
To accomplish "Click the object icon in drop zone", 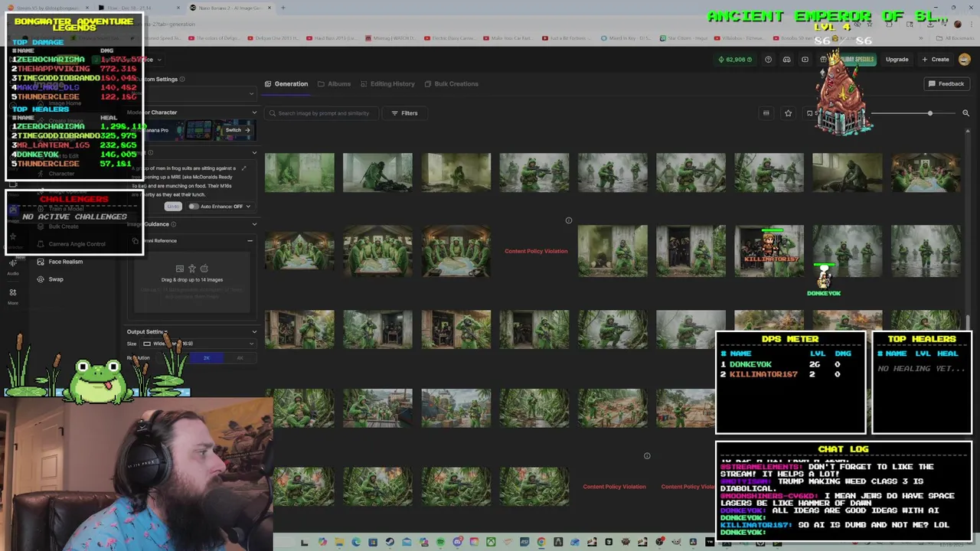I will pos(204,269).
